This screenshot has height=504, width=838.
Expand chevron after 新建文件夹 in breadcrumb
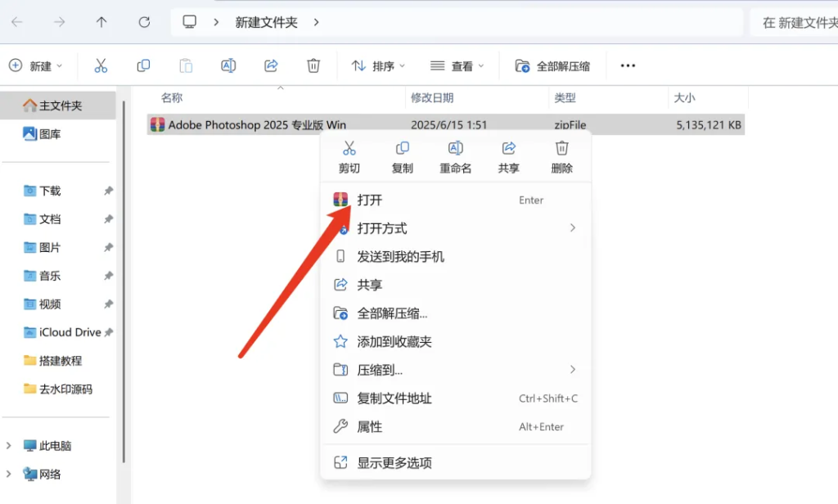pos(317,22)
